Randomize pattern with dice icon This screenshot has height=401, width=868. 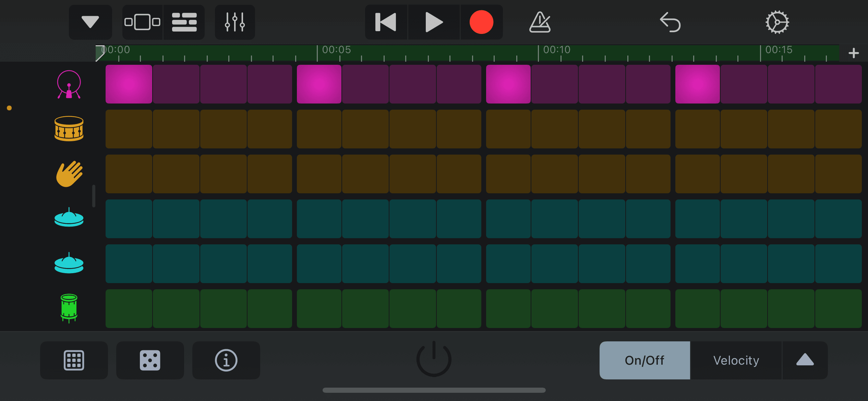[x=150, y=360]
